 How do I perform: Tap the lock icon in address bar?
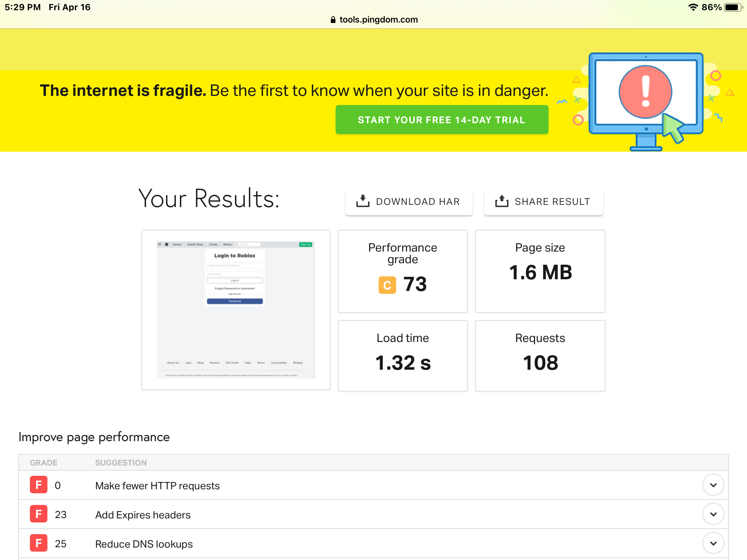333,20
